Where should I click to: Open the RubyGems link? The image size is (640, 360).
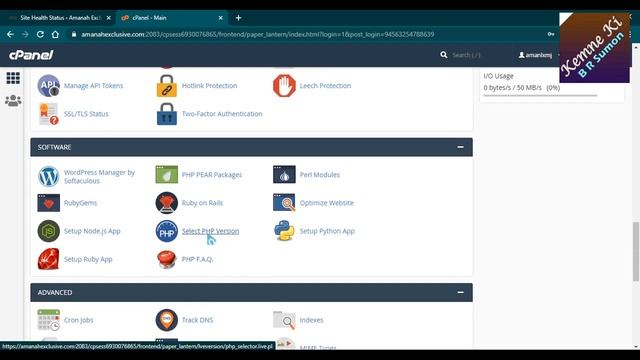coord(80,203)
